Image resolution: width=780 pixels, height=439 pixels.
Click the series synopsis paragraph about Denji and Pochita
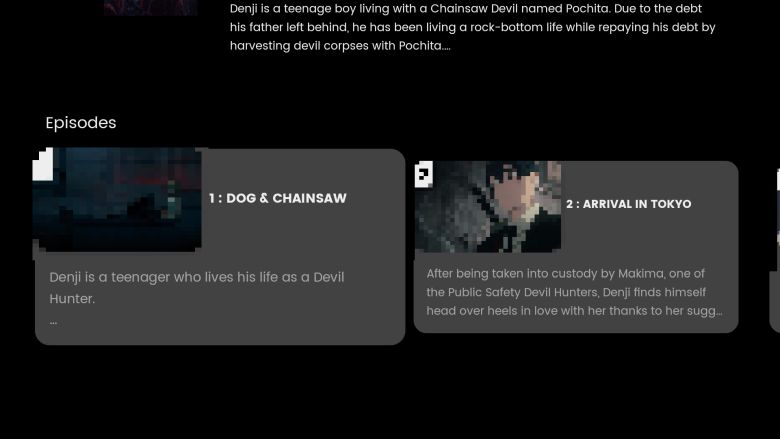473,27
